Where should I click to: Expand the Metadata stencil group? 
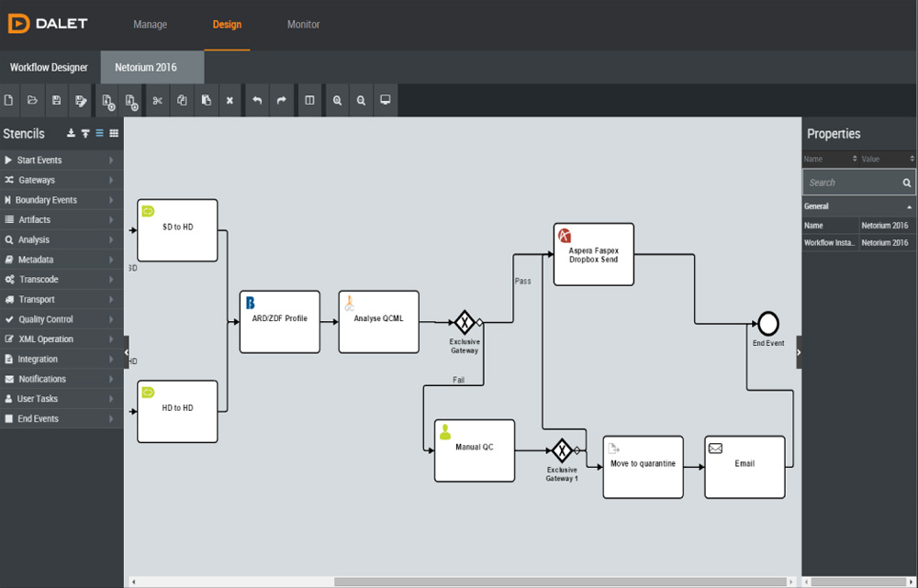[x=62, y=260]
